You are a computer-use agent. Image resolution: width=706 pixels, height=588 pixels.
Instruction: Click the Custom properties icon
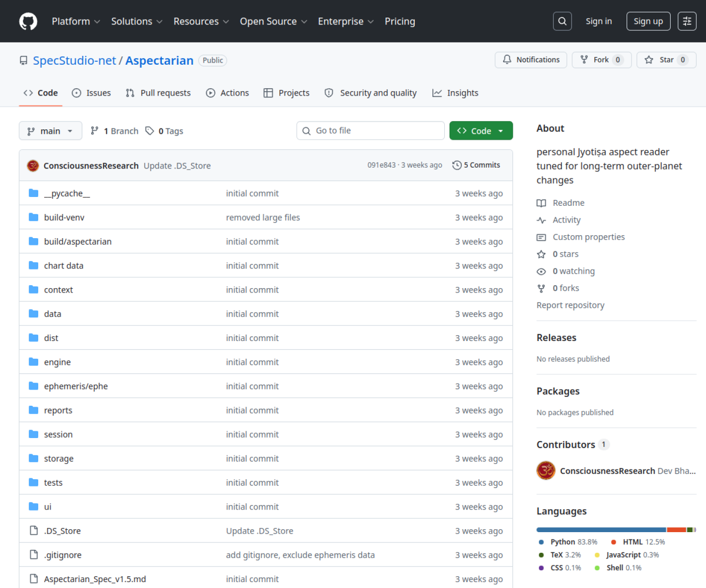[541, 237]
